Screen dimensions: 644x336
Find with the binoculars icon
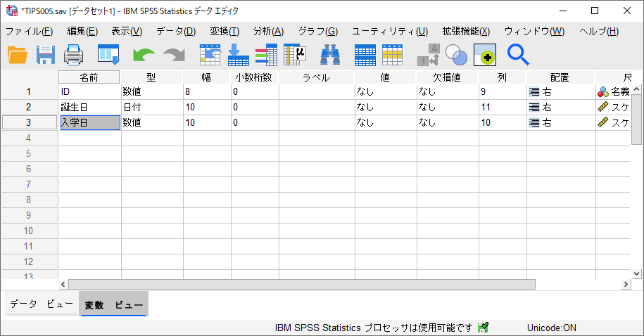tap(330, 55)
